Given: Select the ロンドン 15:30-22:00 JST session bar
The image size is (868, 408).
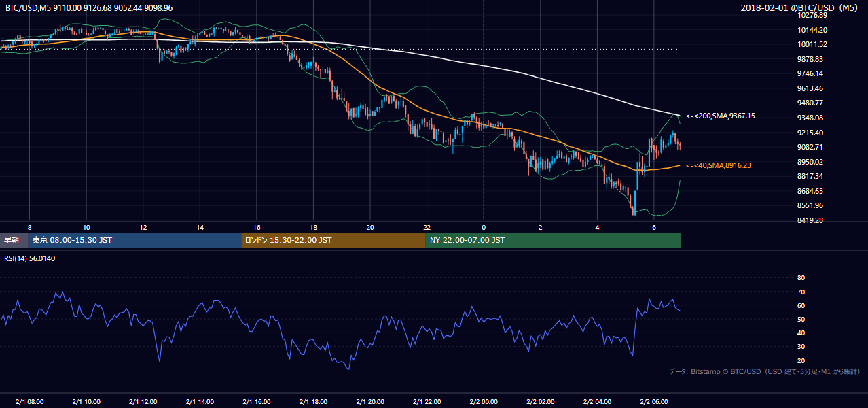Looking at the screenshot, I should tap(333, 240).
